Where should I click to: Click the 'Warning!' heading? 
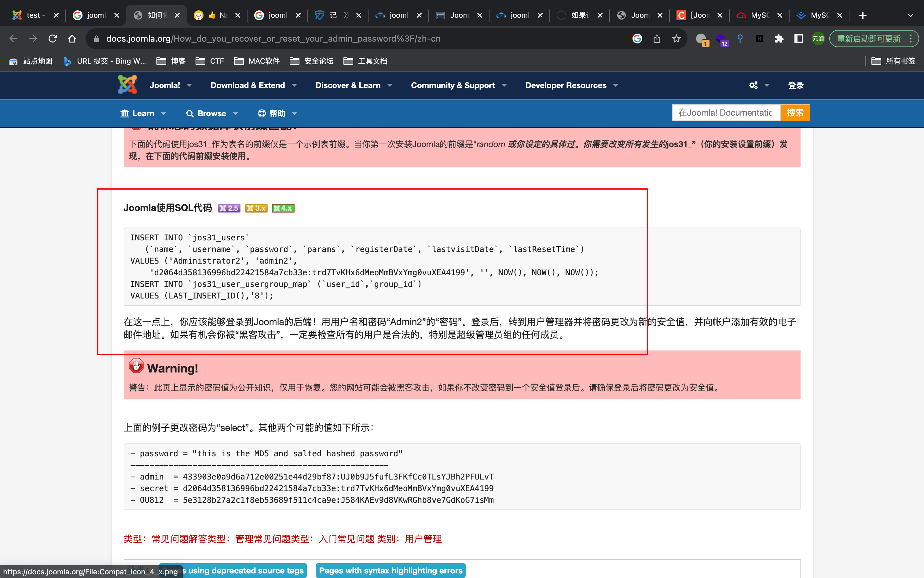click(173, 368)
